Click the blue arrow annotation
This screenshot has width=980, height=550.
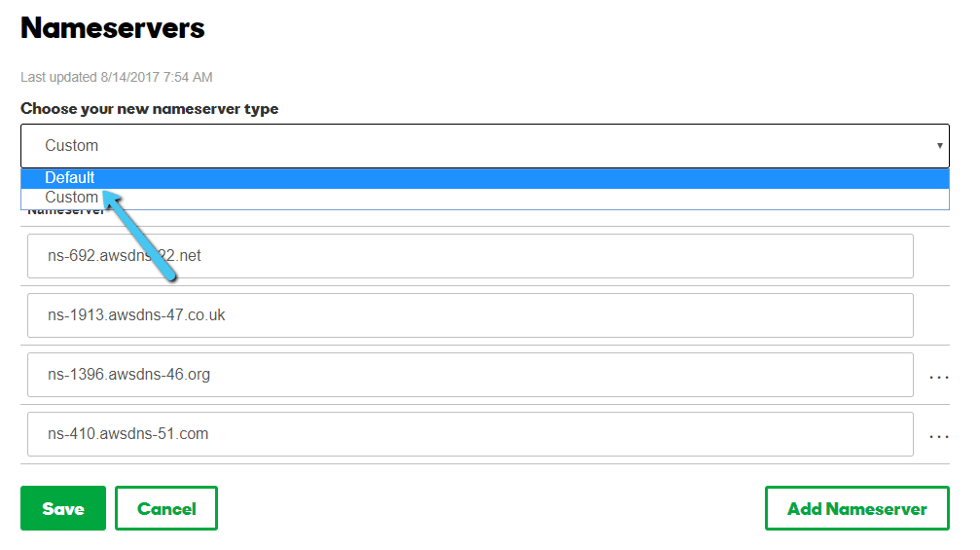(x=140, y=237)
